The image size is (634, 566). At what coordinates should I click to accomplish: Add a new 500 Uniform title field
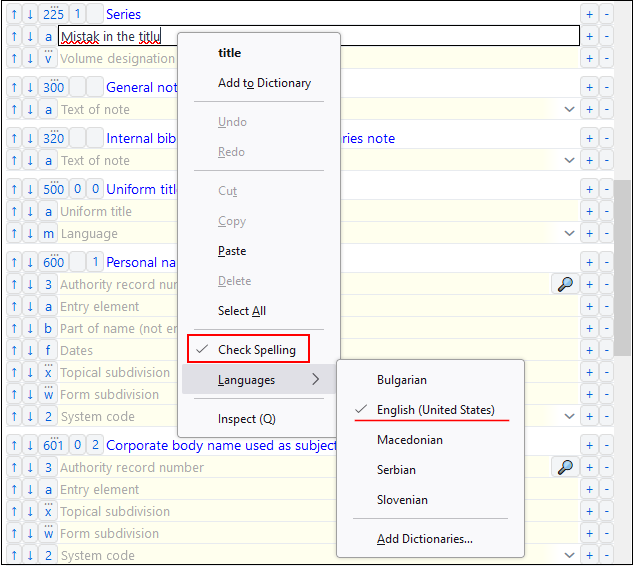pyautogui.click(x=589, y=189)
